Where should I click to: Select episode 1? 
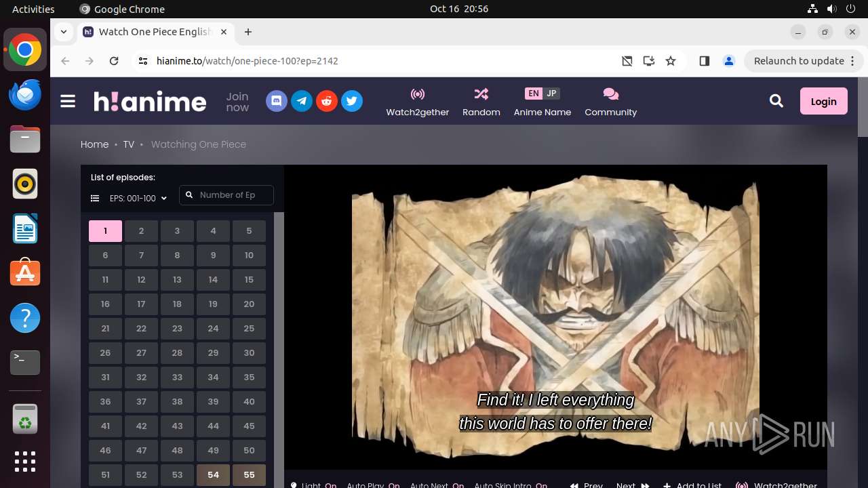(105, 231)
